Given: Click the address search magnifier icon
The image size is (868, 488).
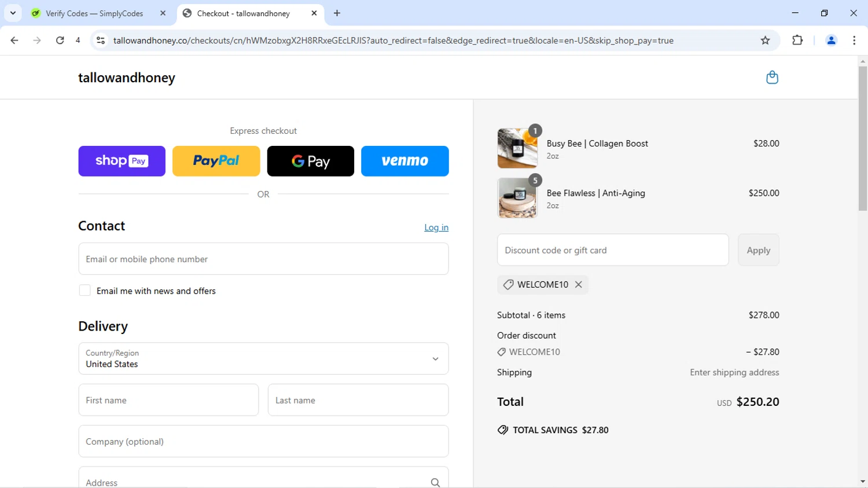Looking at the screenshot, I should pos(435,482).
